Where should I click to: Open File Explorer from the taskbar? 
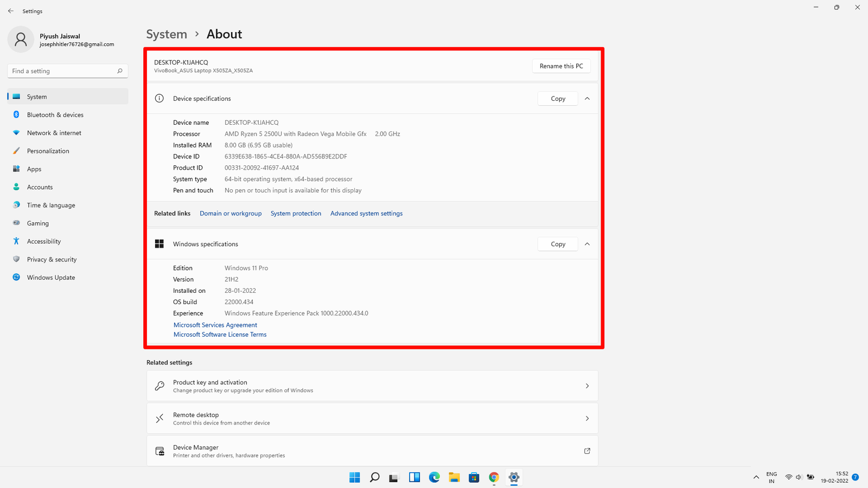454,477
